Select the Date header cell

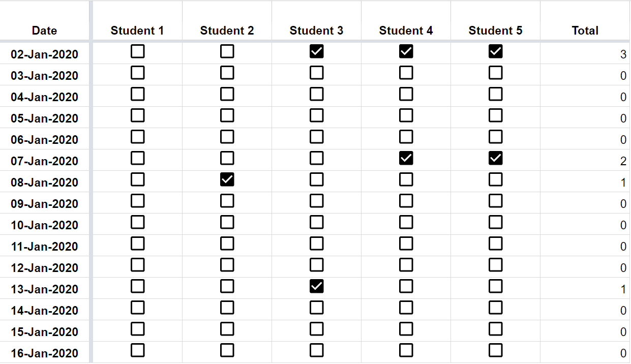click(x=45, y=21)
